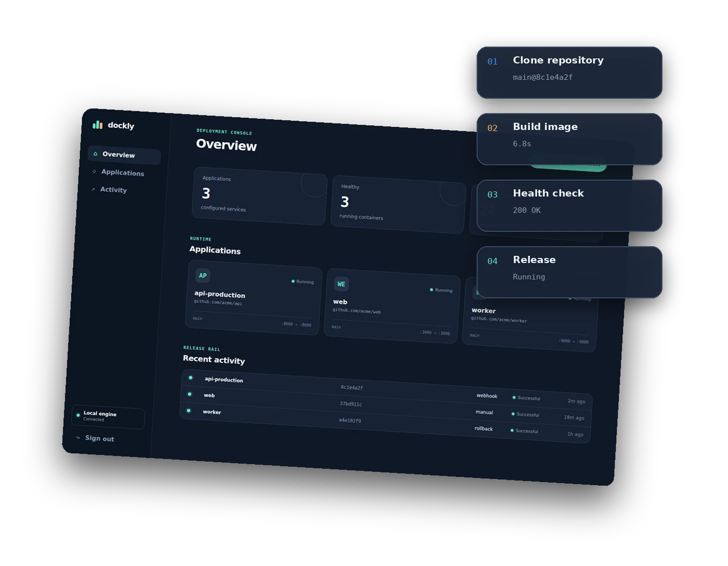Click commit hash a4e102f9
728x566 pixels.
350,420
